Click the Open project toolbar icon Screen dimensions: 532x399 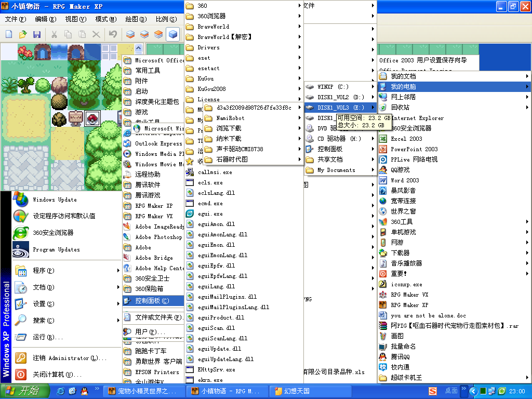(23, 34)
